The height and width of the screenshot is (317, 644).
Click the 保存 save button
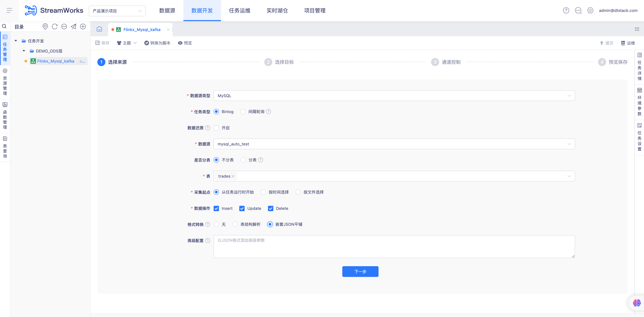pyautogui.click(x=102, y=43)
